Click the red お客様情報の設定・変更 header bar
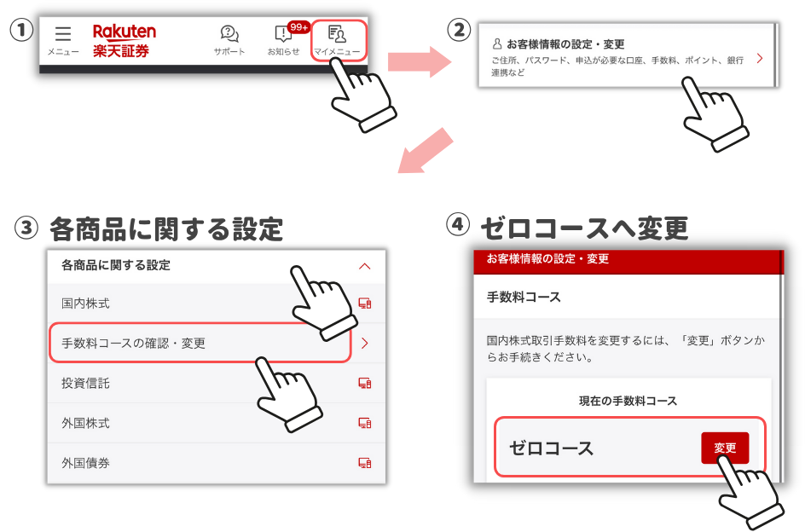This screenshot has width=805, height=532. (627, 262)
